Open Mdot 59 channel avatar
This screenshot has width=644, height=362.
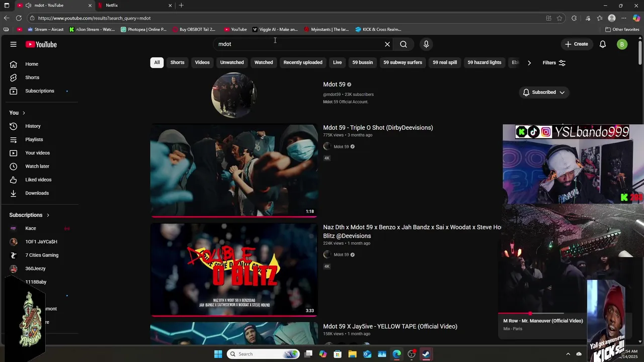click(x=234, y=95)
